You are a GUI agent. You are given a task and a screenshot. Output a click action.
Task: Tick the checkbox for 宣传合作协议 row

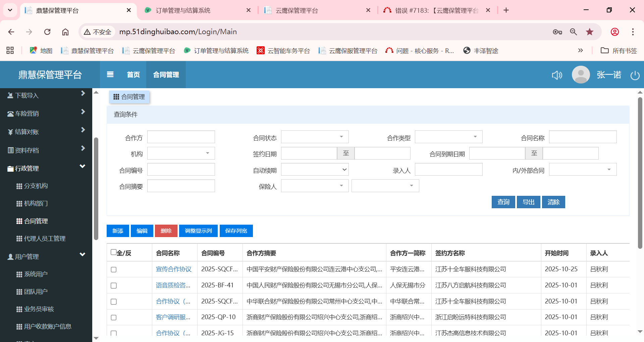pyautogui.click(x=114, y=270)
